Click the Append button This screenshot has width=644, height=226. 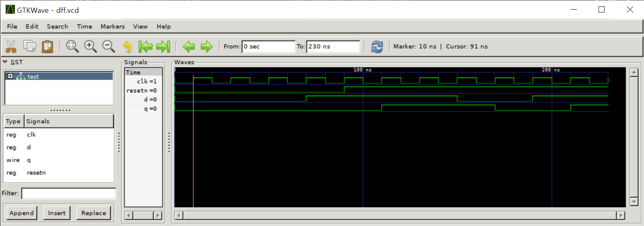pos(22,213)
